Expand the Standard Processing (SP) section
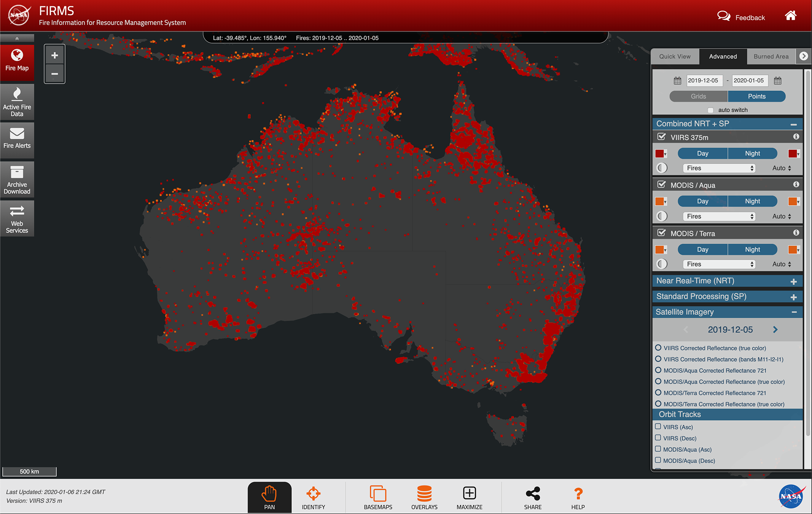This screenshot has height=514, width=812. [x=727, y=297]
